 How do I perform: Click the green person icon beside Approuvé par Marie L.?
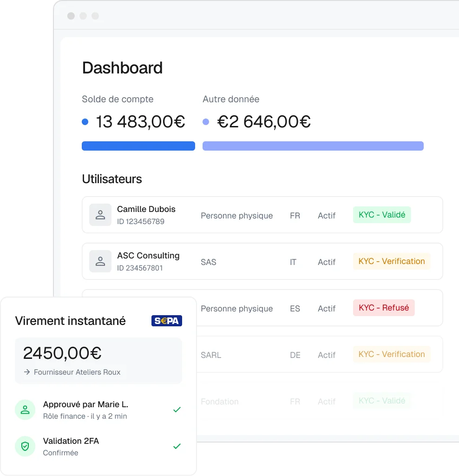[25, 410]
